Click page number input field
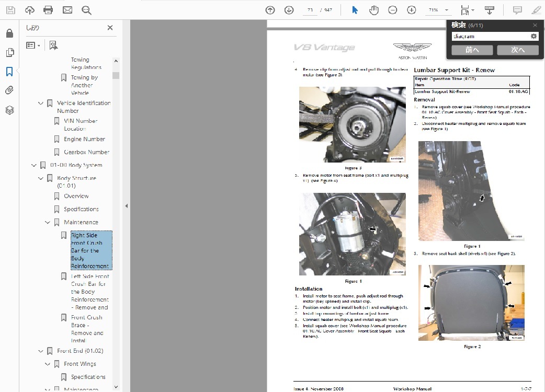545x392 pixels. (310, 10)
